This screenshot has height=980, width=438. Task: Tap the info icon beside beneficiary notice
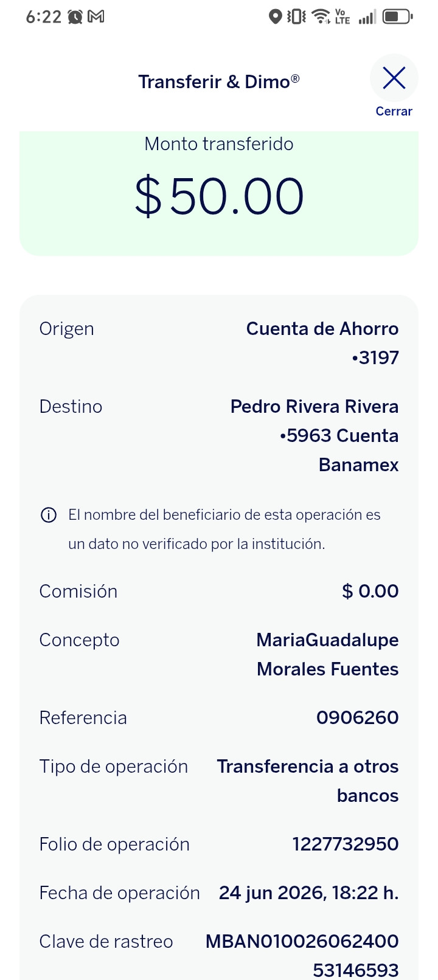pos(49,515)
